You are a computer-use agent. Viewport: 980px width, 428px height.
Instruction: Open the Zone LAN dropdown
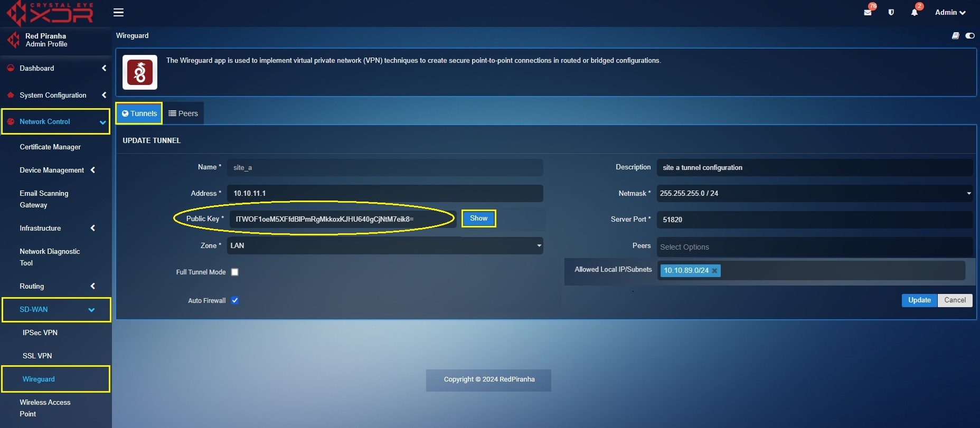(385, 245)
